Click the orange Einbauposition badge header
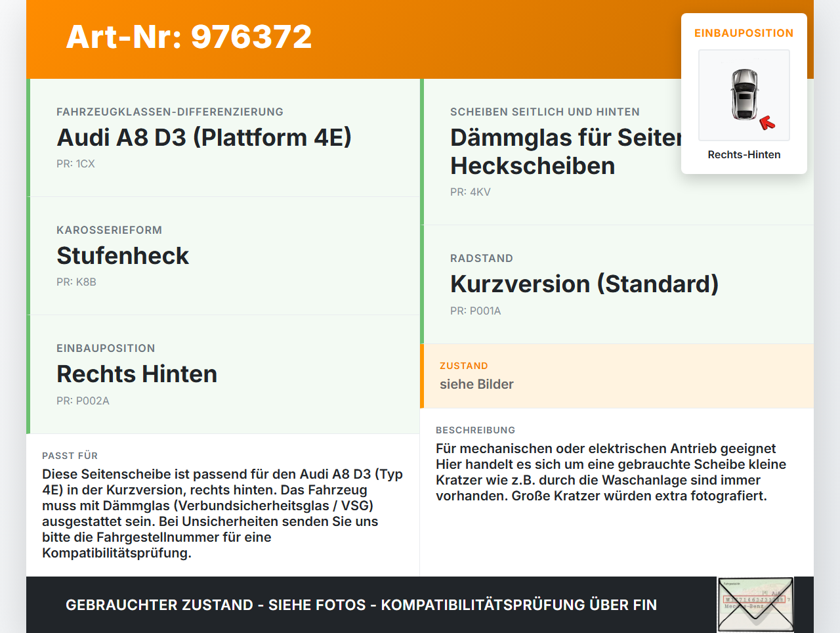Image resolution: width=840 pixels, height=633 pixels. pyautogui.click(x=744, y=33)
